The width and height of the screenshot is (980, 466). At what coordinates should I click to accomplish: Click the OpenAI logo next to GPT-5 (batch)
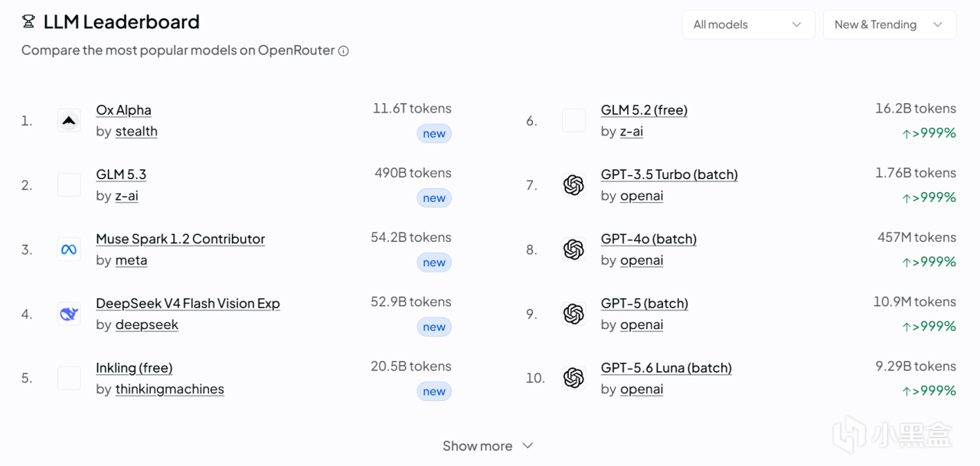573,314
